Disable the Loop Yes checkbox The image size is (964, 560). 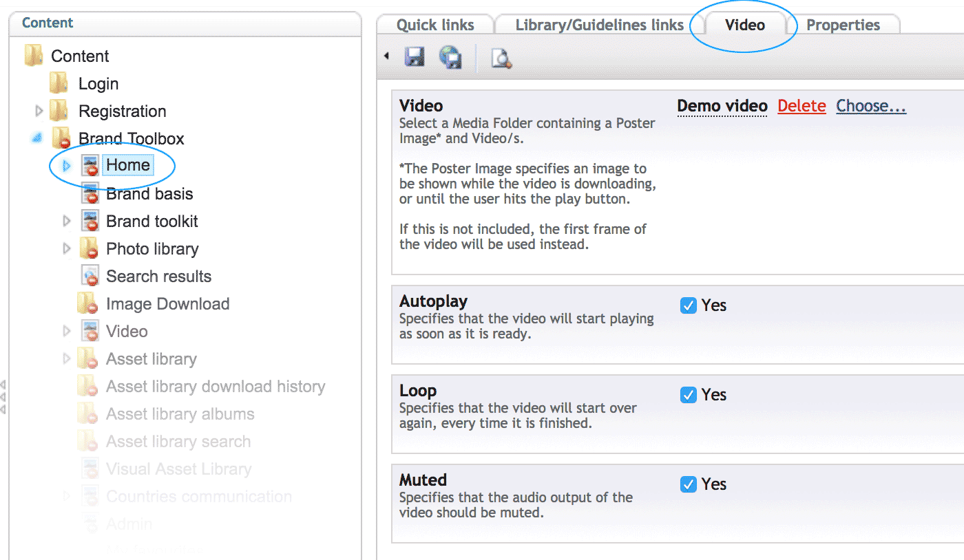(688, 395)
